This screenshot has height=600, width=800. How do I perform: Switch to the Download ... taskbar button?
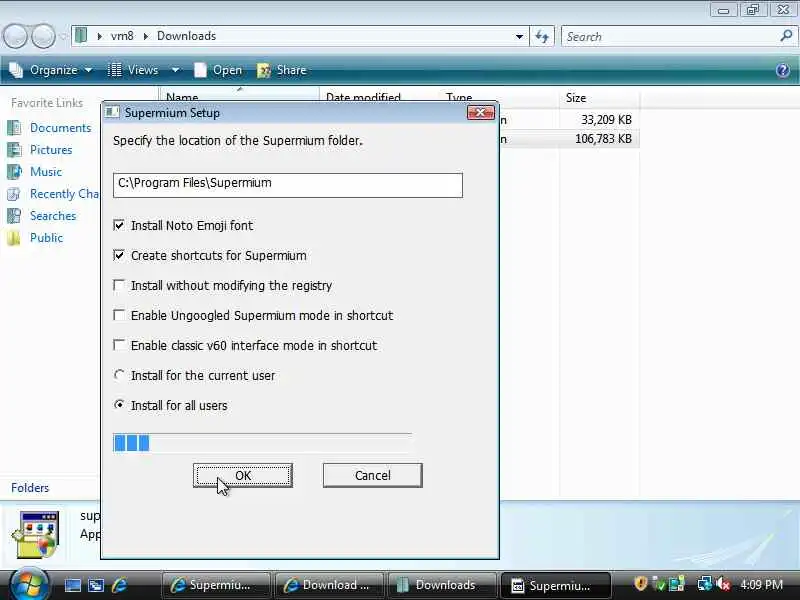pyautogui.click(x=329, y=585)
